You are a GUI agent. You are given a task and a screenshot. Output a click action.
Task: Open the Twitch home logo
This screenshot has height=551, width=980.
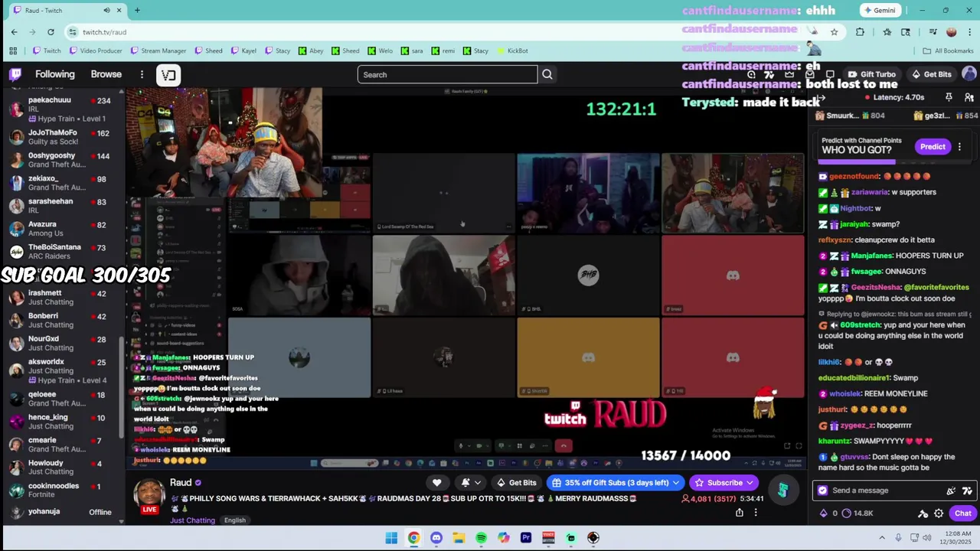[15, 74]
